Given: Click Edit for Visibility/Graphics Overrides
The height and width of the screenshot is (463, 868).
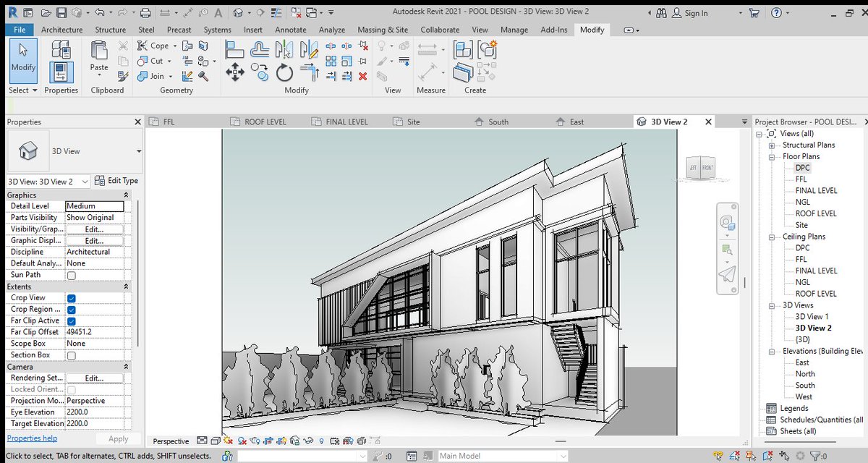Looking at the screenshot, I should 94,229.
